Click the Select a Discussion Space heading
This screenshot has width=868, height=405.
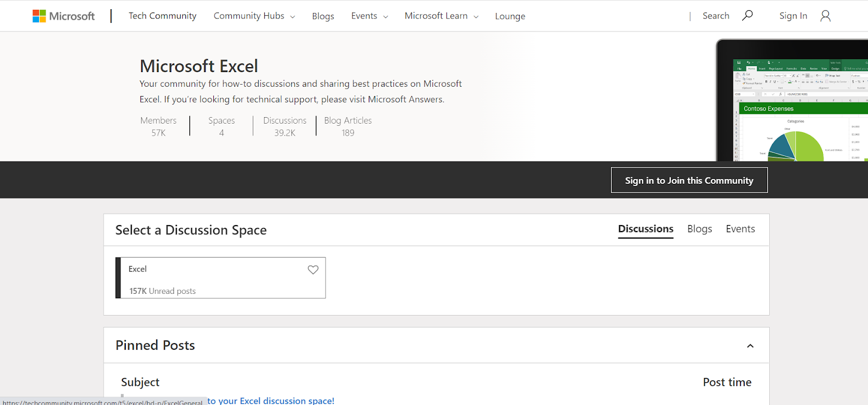click(x=191, y=230)
